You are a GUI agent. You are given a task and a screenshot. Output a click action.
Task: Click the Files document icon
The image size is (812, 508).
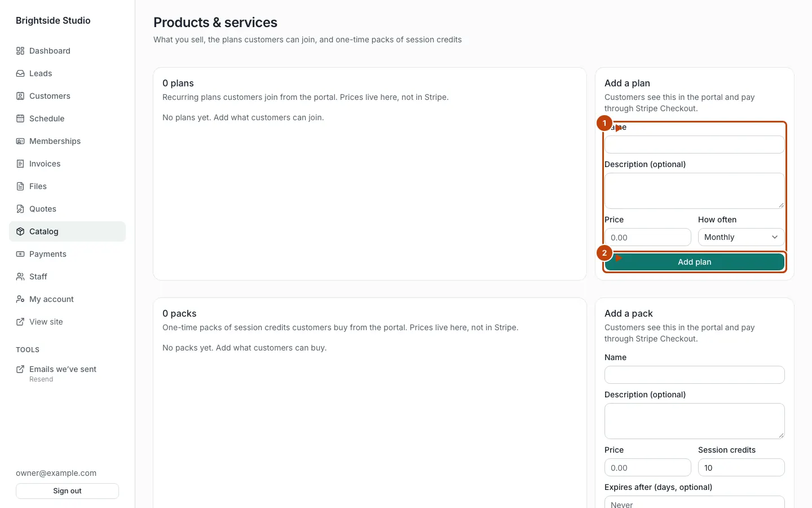(20, 186)
